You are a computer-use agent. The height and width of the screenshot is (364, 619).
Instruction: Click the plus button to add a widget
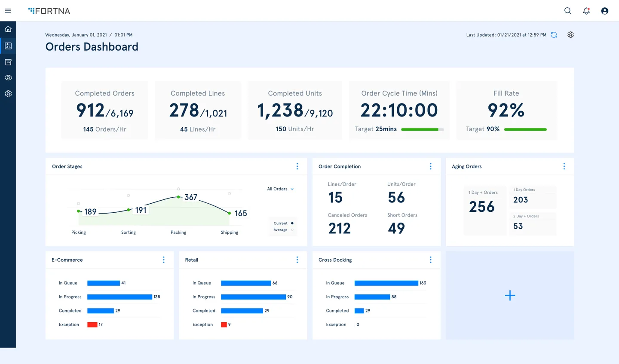point(509,295)
